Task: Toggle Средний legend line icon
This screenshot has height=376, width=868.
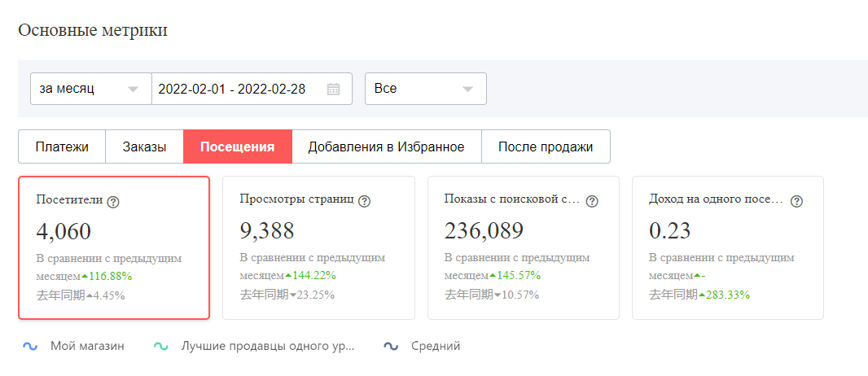Action: click(391, 347)
